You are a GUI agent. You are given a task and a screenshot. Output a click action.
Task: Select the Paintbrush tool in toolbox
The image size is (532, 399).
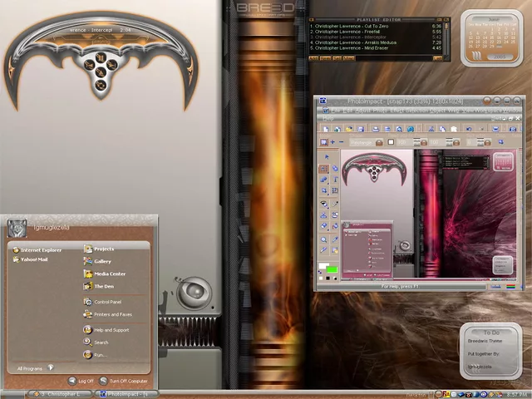point(335,204)
